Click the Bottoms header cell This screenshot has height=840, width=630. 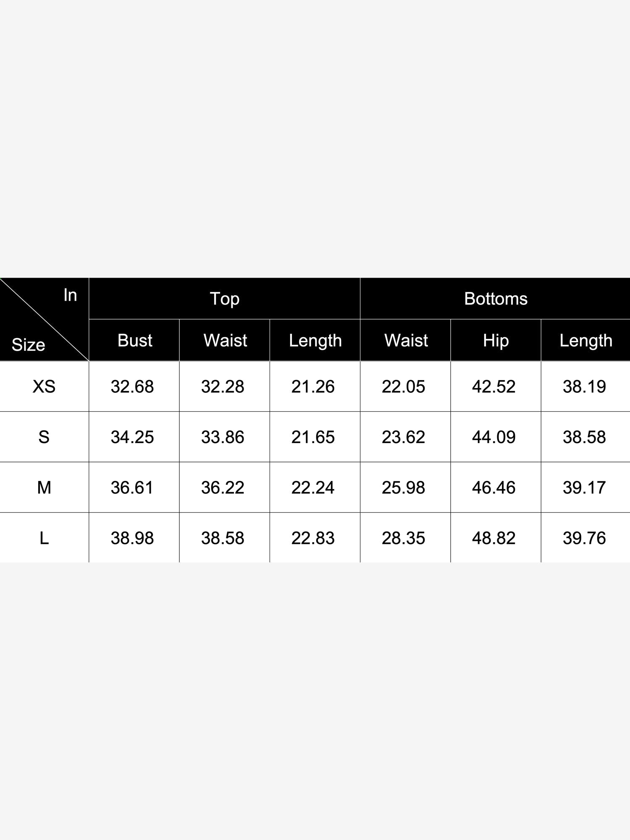point(496,299)
